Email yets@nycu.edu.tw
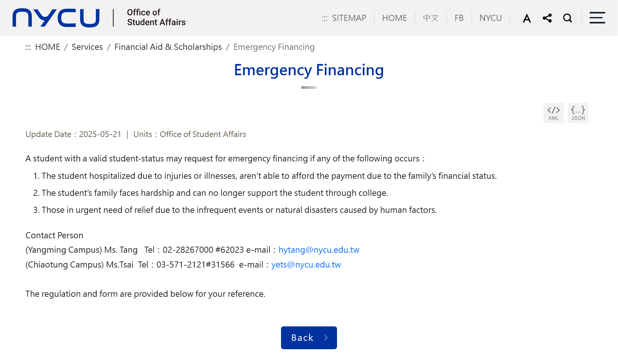The image size is (618, 364). 306,265
